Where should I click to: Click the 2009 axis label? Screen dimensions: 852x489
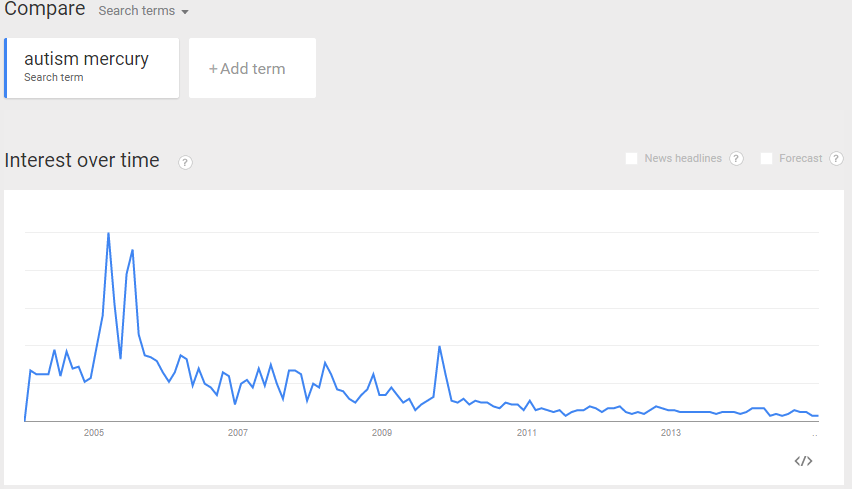pos(382,433)
